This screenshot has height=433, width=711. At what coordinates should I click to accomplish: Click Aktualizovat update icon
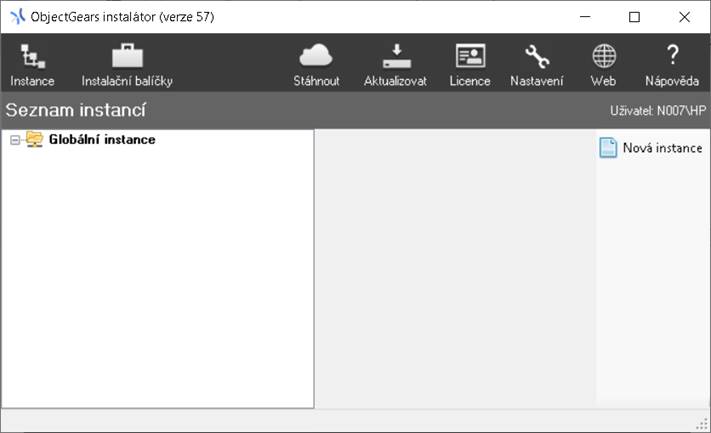coord(396,56)
